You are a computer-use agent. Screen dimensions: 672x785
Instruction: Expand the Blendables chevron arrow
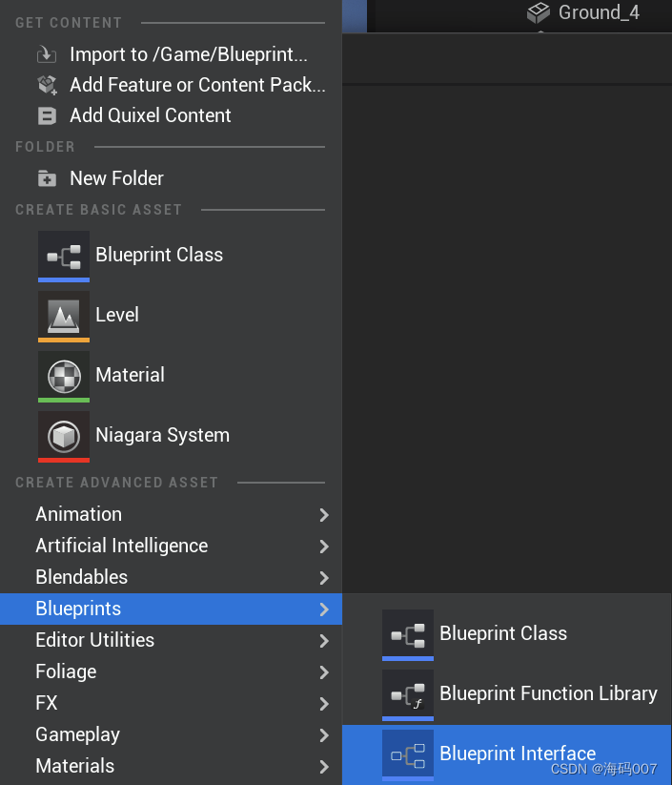tap(324, 578)
